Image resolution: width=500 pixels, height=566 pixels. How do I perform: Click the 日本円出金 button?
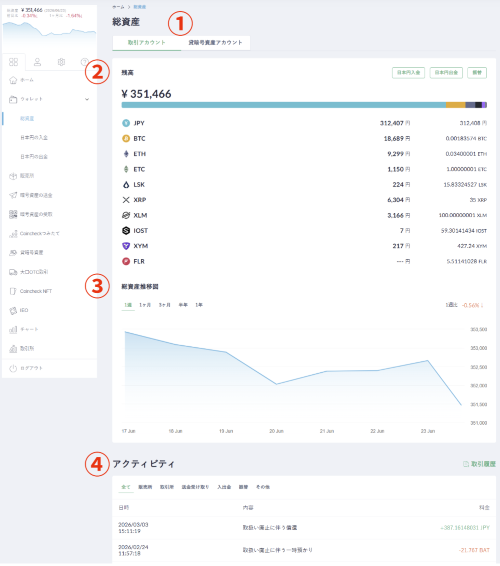(x=446, y=73)
